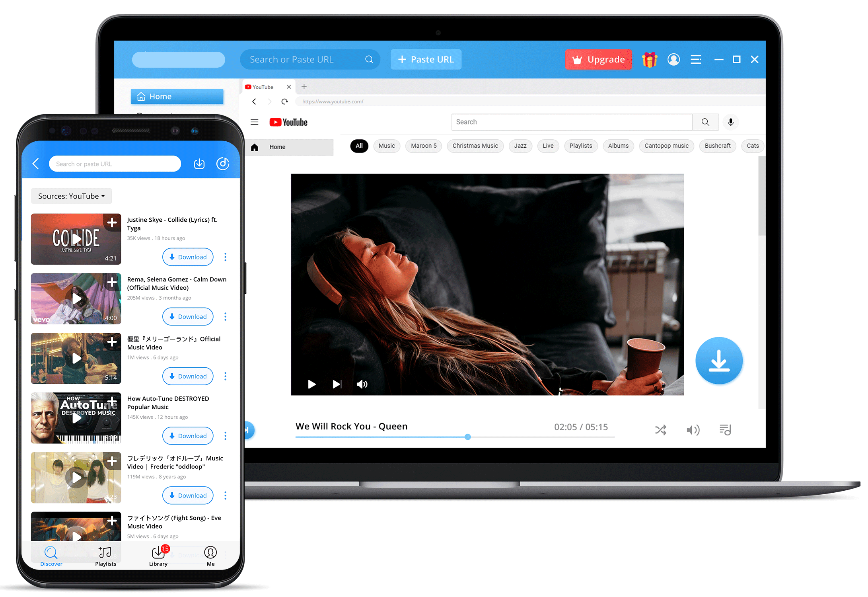Click the download icon on desktop app
868x597 pixels.
718,361
